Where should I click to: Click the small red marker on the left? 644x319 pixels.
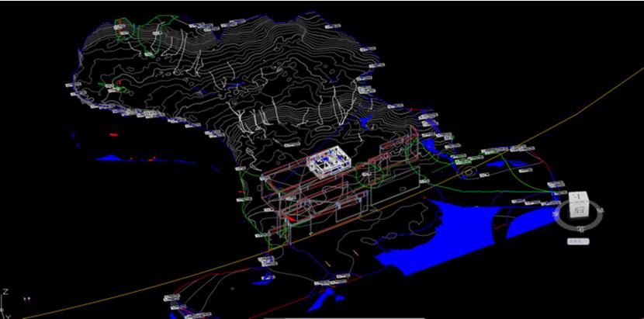[113, 133]
